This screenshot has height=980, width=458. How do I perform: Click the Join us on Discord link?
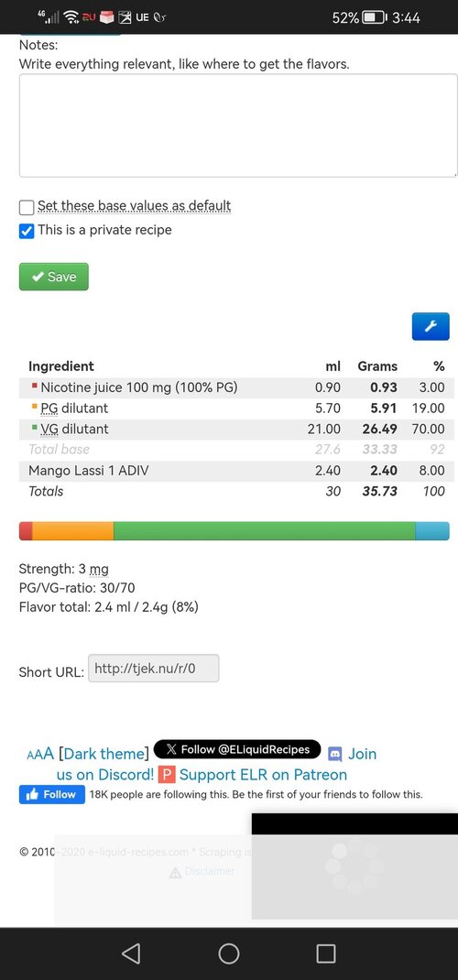coord(105,775)
